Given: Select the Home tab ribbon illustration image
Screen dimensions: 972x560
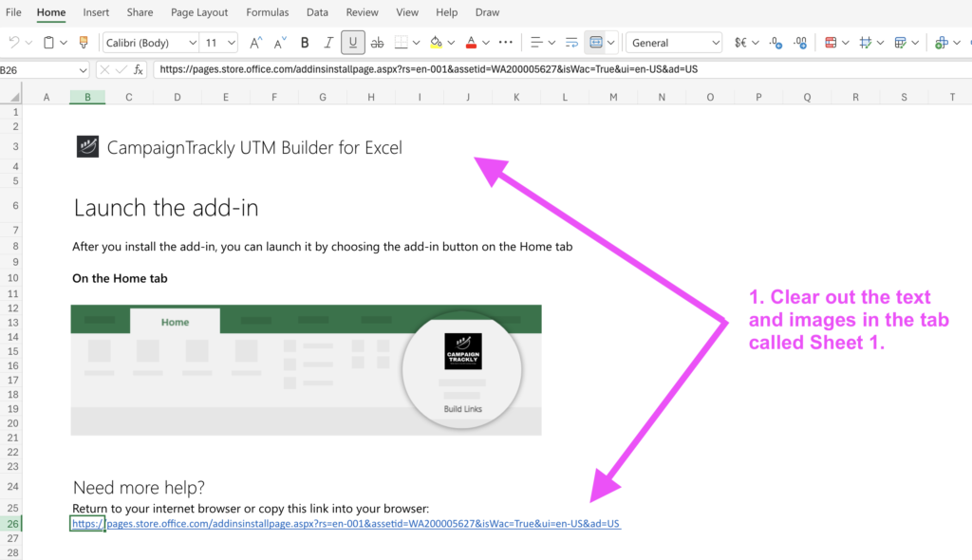Looking at the screenshot, I should click(307, 369).
